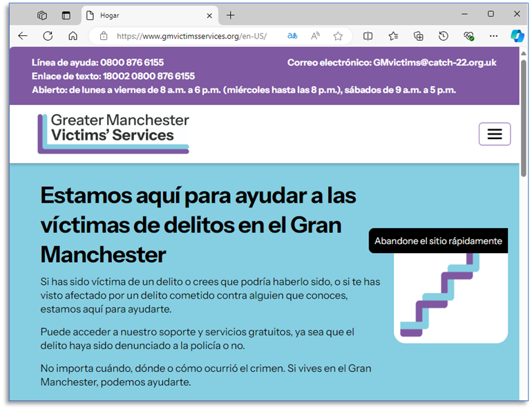The height and width of the screenshot is (410, 532).
Task: Go back to the previous page
Action: 23,36
